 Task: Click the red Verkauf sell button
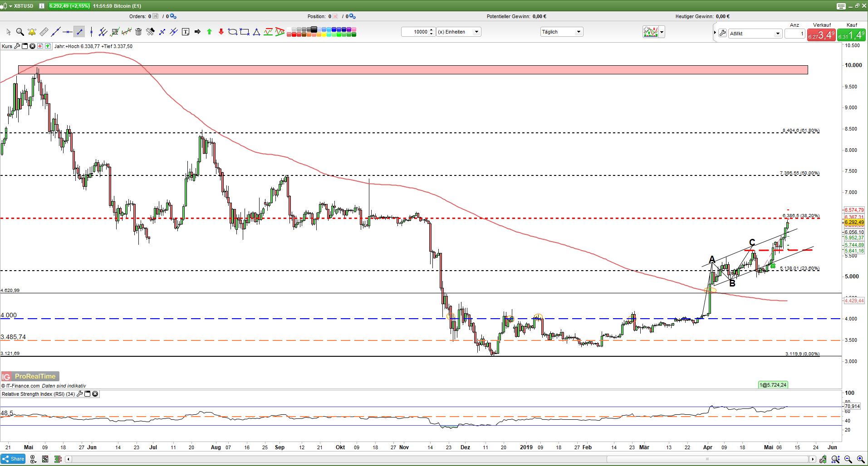tap(821, 35)
